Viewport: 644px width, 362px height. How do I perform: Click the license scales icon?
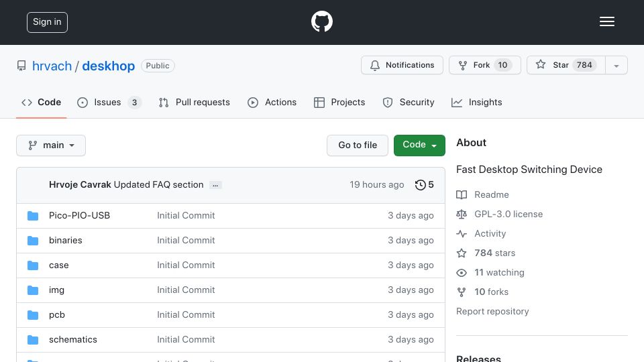462,215
